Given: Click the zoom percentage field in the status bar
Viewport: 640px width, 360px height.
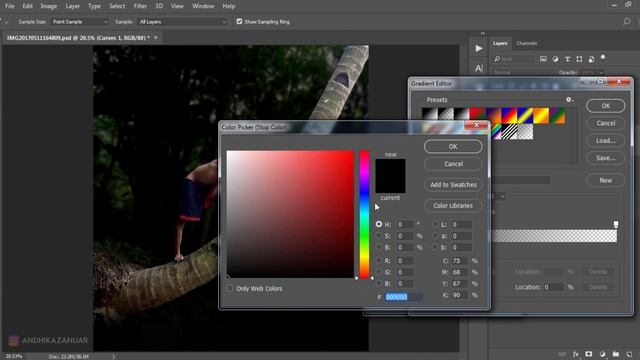Looking at the screenshot, I should coord(14,357).
